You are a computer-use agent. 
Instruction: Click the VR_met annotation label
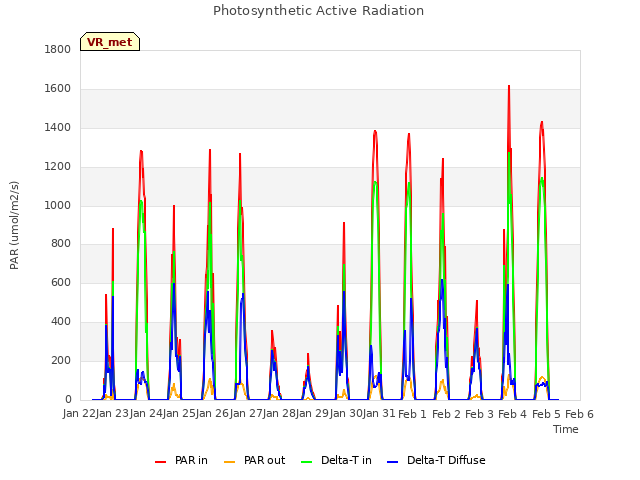click(x=110, y=42)
